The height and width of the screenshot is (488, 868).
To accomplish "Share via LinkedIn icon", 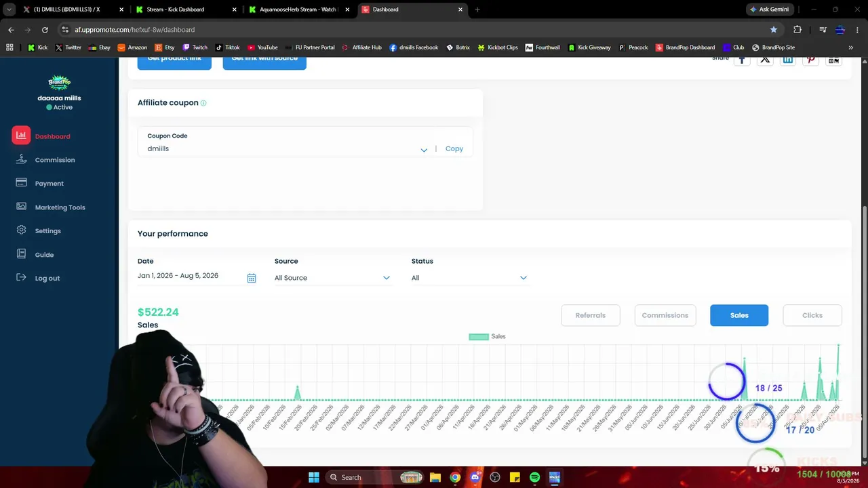I will point(788,60).
